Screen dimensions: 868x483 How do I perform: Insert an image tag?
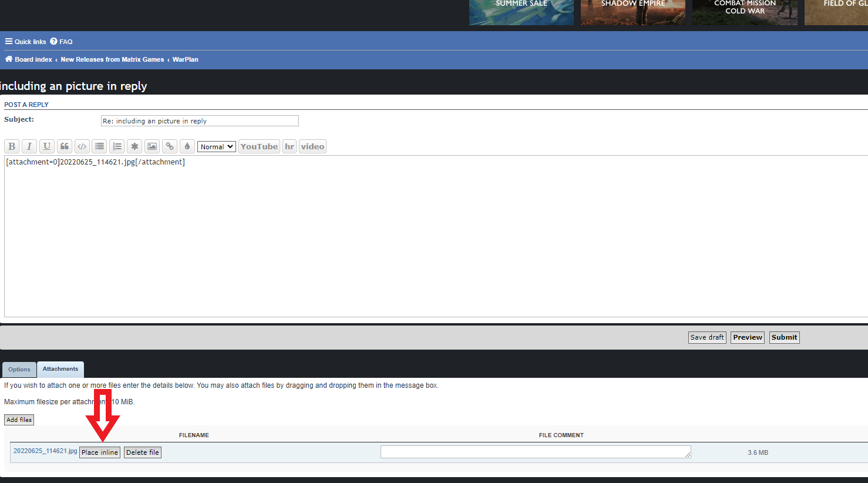[x=152, y=146]
